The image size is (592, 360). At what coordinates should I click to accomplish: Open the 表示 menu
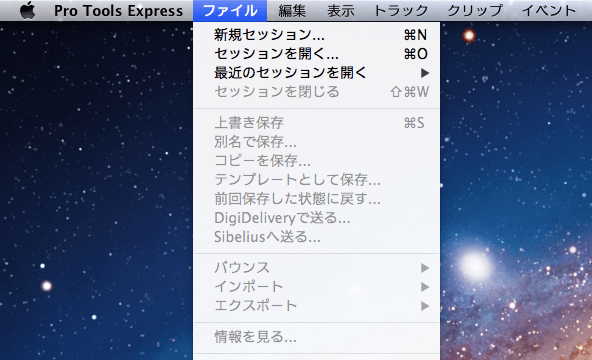point(341,11)
